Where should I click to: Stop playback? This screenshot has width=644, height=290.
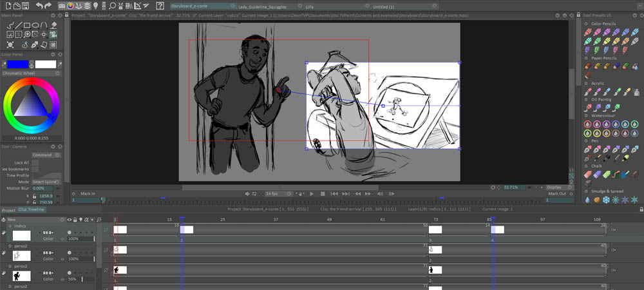click(x=323, y=193)
